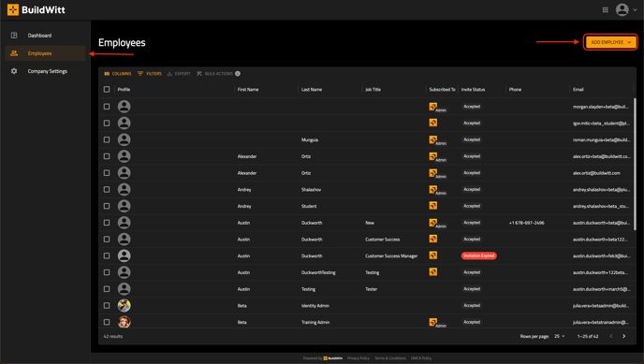Check the Andrey Shalashov row
The image size is (644, 364).
[x=107, y=189]
